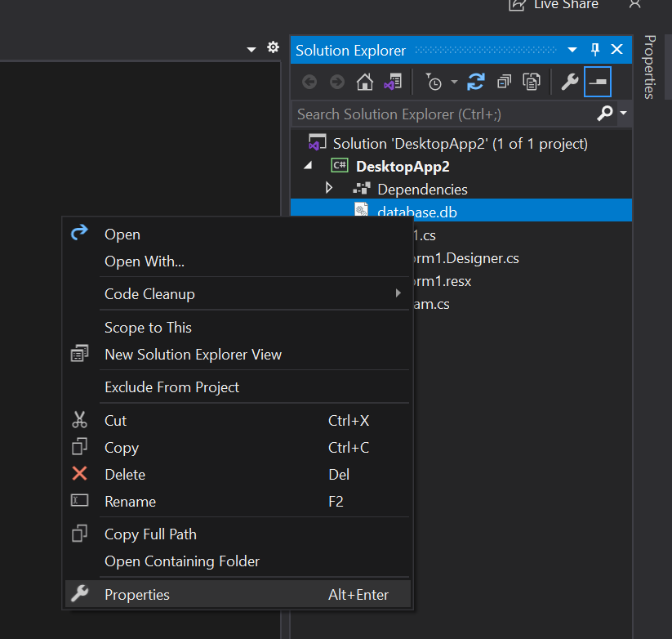Choose New Solution Explorer View
Image resolution: width=672 pixels, height=639 pixels.
click(238, 355)
